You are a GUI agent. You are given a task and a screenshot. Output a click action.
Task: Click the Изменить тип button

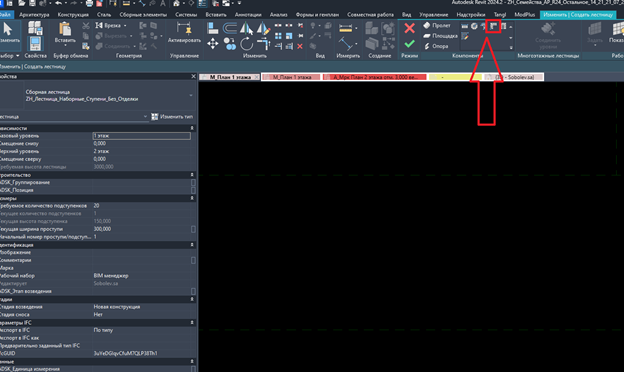click(x=172, y=117)
